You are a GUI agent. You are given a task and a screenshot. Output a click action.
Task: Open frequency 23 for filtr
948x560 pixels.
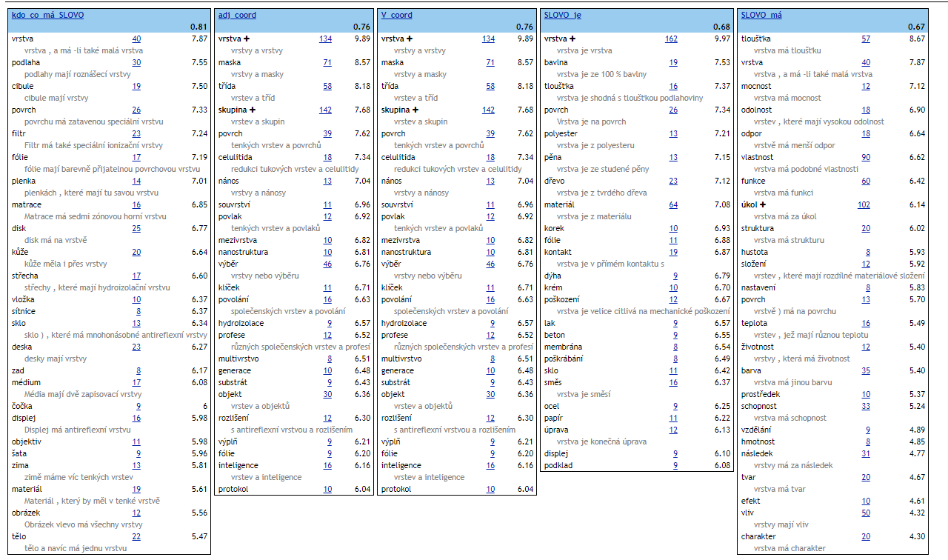[x=136, y=133]
